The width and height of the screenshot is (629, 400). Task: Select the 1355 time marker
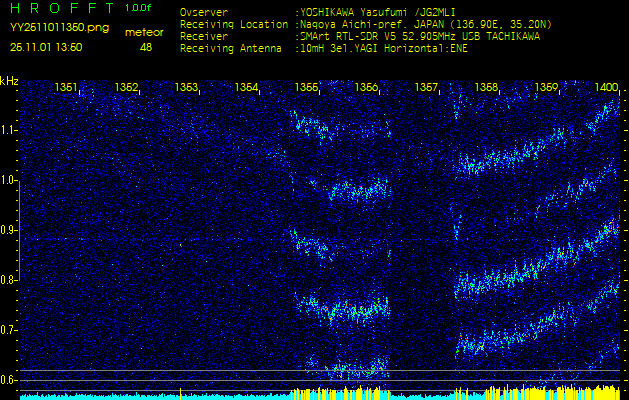coord(307,88)
